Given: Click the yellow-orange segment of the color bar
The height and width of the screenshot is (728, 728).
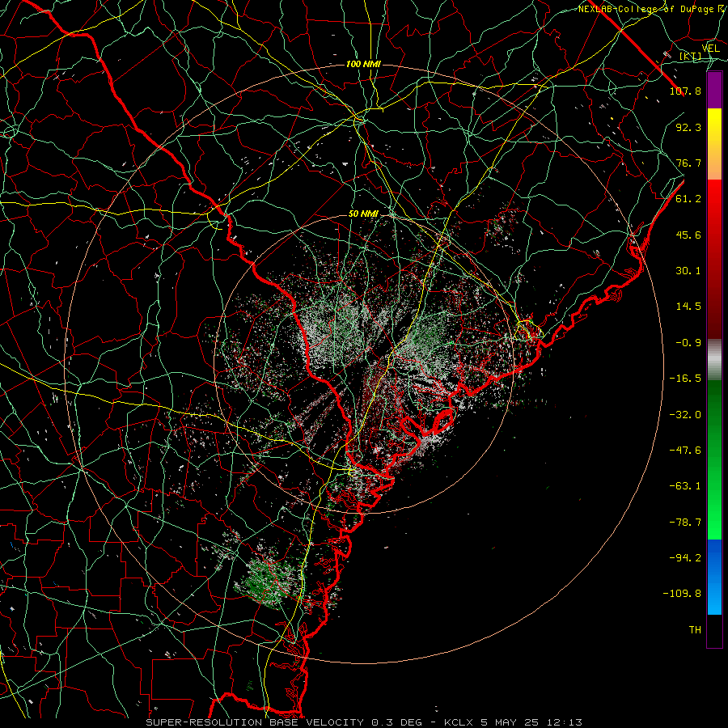Looking at the screenshot, I should [x=714, y=144].
